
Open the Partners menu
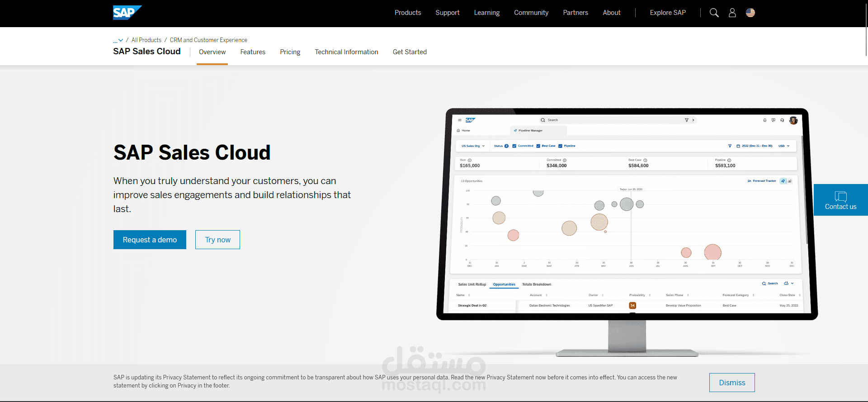576,13
